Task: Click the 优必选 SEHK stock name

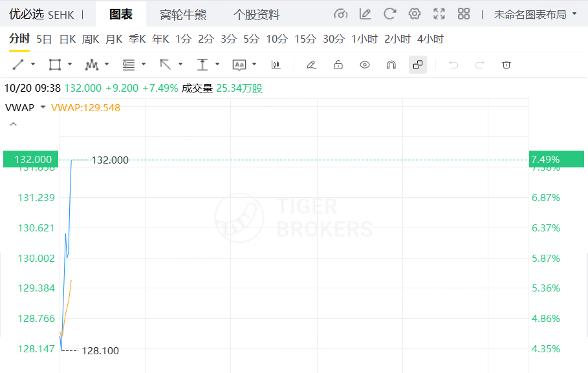Action: (x=41, y=14)
